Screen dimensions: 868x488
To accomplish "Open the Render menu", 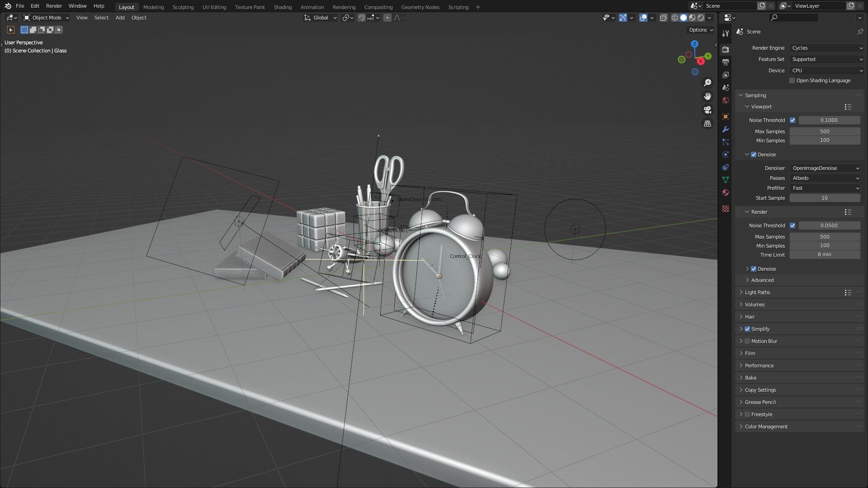I will 54,6.
